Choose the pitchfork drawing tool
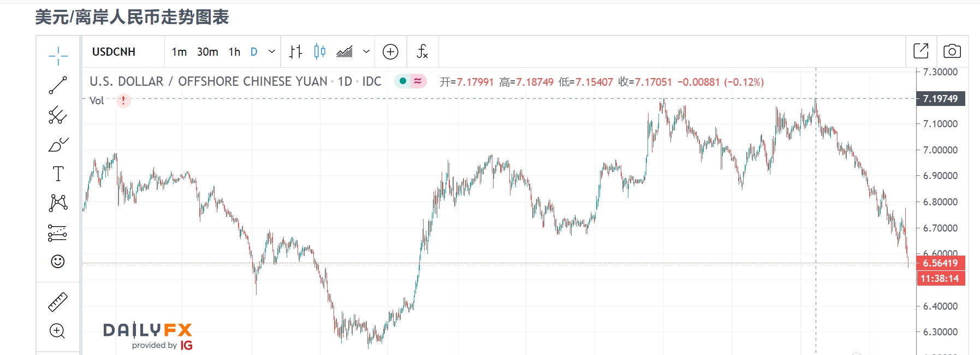This screenshot has height=355, width=980. (58, 115)
